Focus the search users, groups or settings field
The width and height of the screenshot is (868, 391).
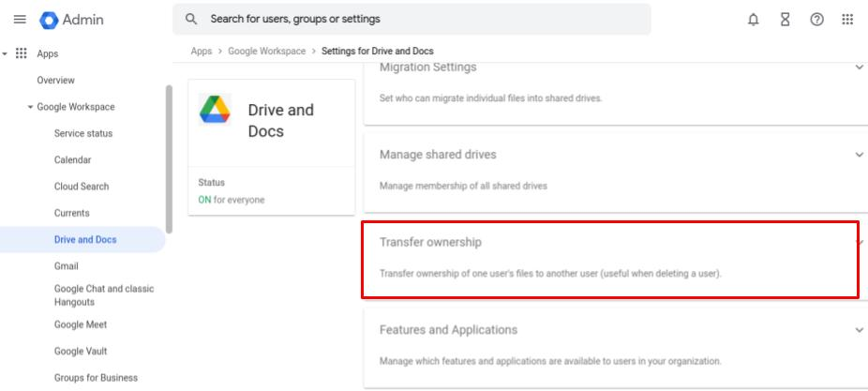tap(412, 19)
